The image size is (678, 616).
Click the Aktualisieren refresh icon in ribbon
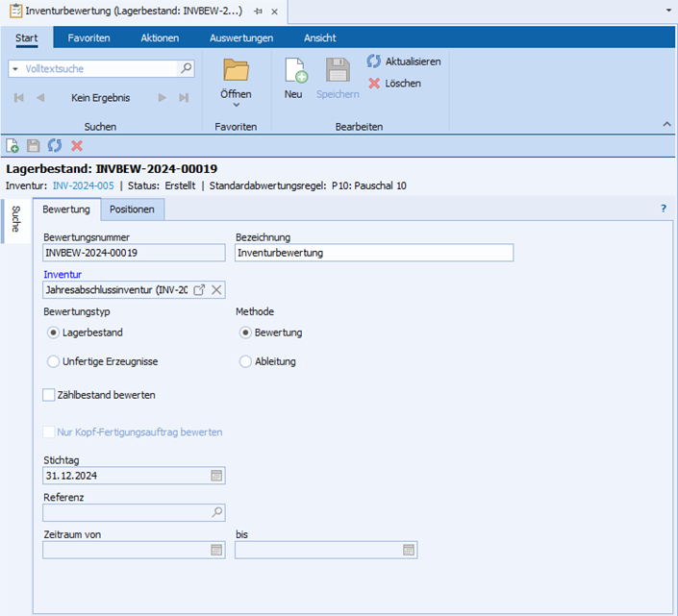[x=374, y=61]
